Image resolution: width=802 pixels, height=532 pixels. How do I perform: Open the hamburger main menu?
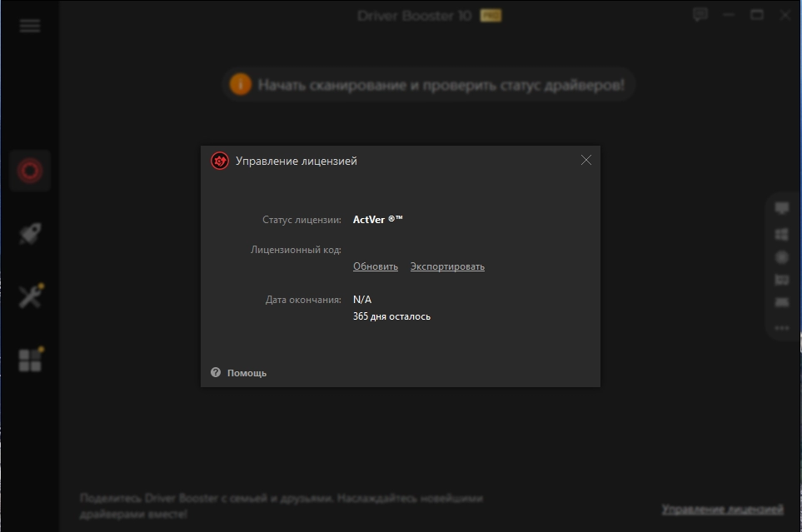pos(30,26)
